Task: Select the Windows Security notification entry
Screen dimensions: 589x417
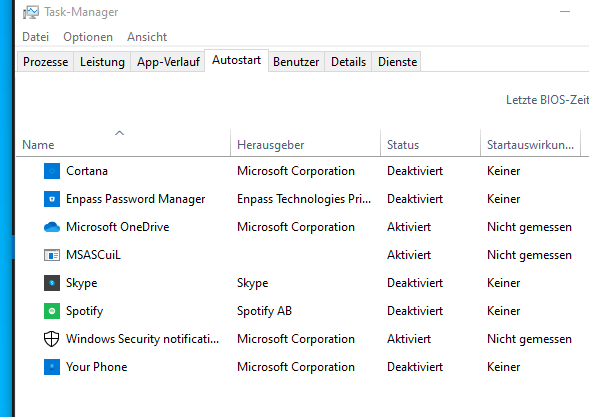Action: point(142,339)
